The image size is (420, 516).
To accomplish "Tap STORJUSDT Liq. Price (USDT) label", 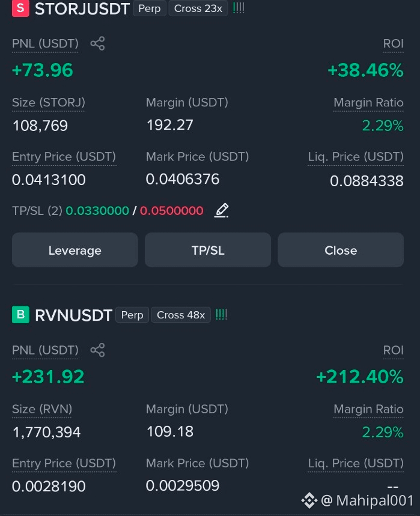I will tap(356, 157).
